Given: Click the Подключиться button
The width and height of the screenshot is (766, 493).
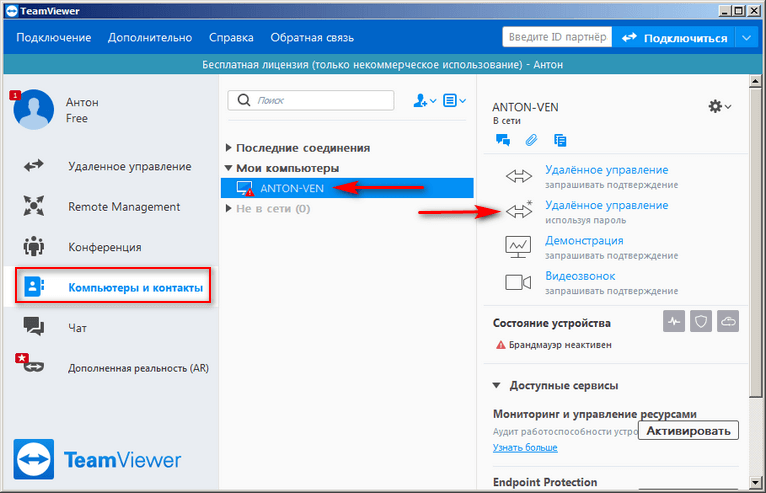Looking at the screenshot, I should (674, 38).
